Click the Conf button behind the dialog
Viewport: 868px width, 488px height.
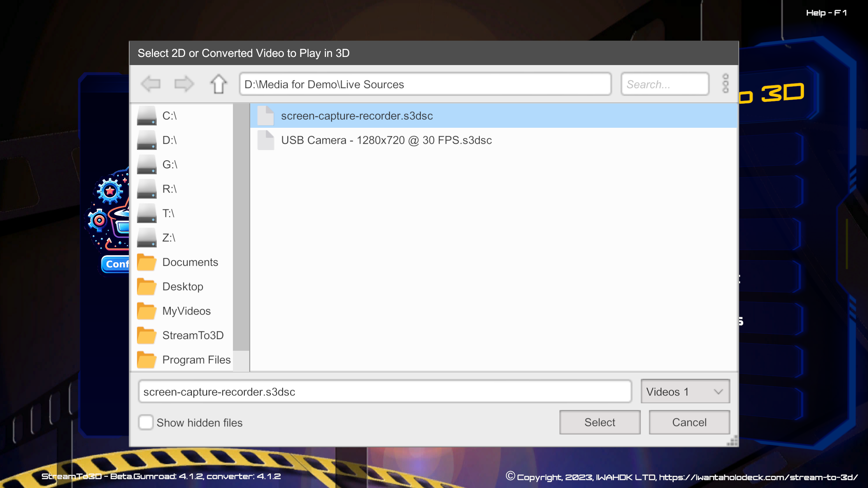tap(116, 264)
